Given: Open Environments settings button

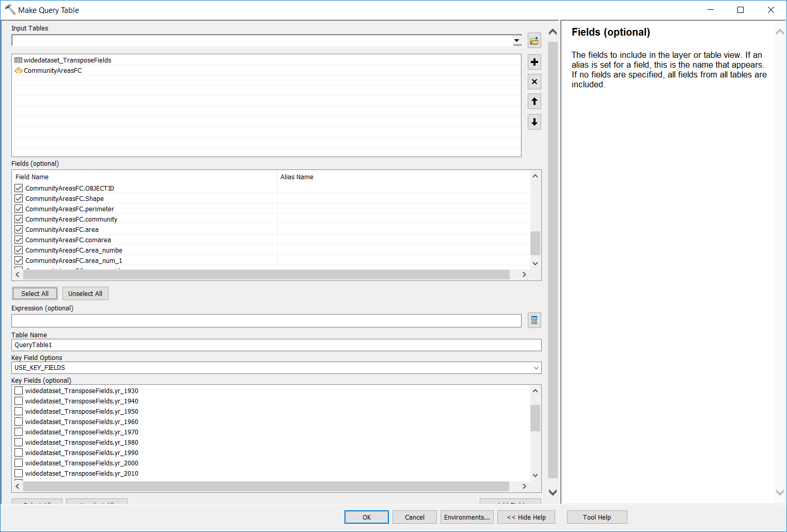Looking at the screenshot, I should coord(467,517).
